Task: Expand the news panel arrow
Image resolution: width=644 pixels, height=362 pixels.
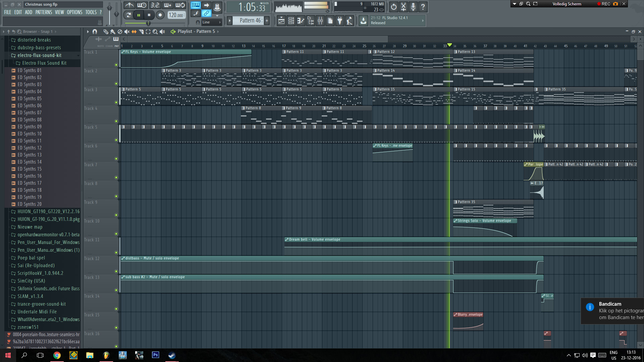Action: coord(423,20)
